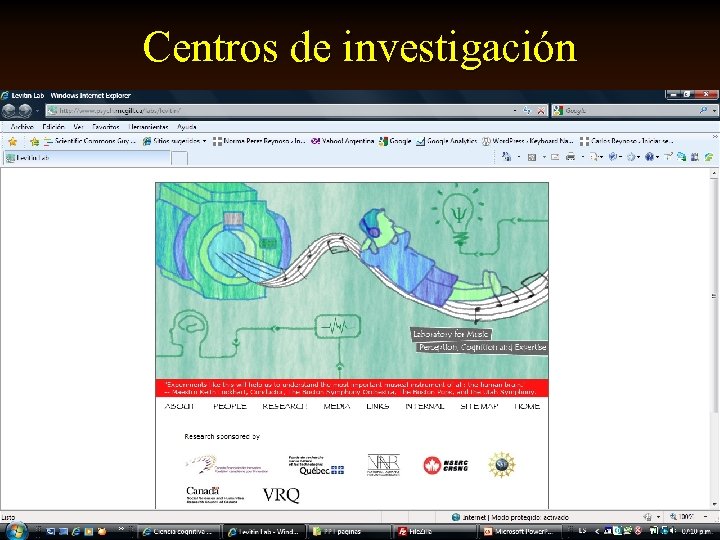This screenshot has width=720, height=540.
Task: Click the HOME navigation link on page
Action: pos(527,406)
